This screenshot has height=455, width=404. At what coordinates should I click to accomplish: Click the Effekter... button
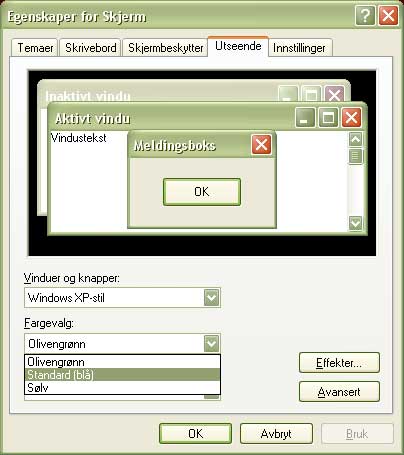click(x=339, y=363)
